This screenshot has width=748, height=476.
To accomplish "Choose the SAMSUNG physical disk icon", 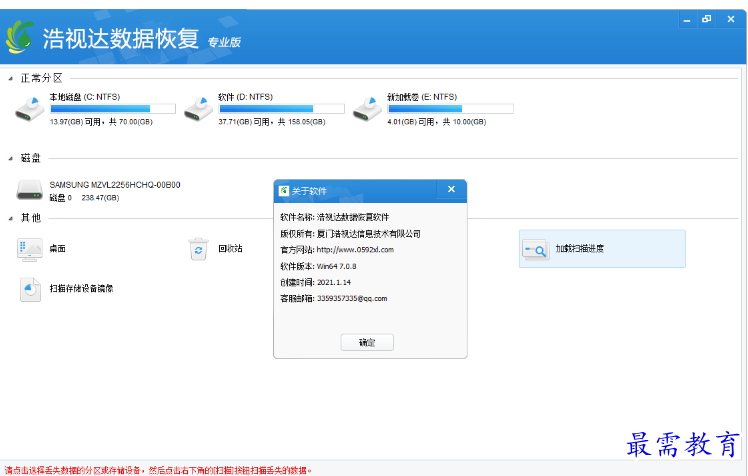I will coord(30,190).
